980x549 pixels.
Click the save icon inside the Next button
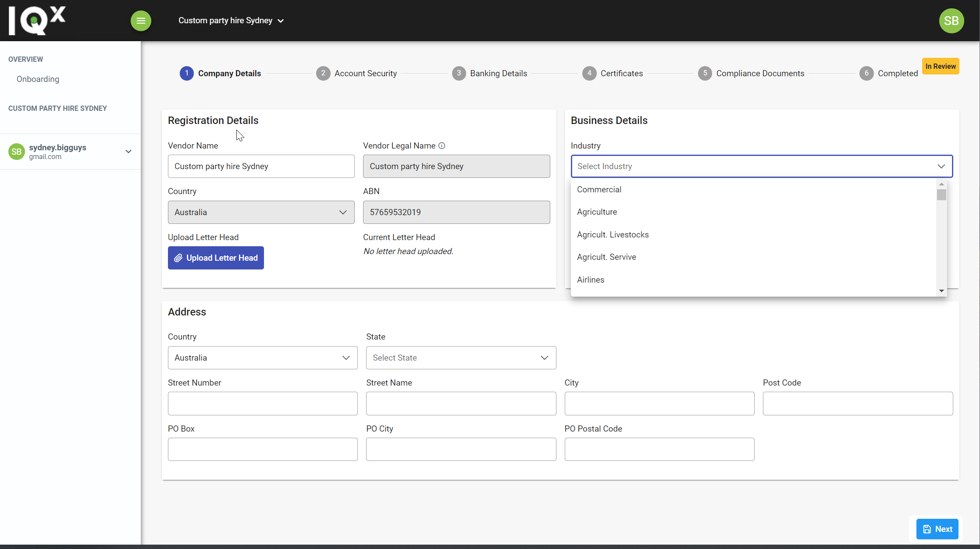tap(926, 529)
